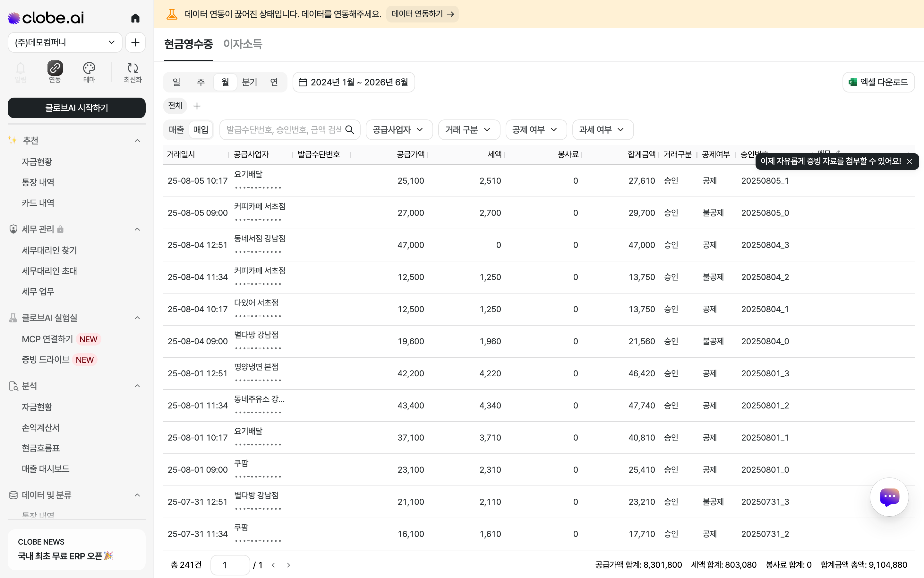Click 데이터 연동하기 button in banner
Image resolution: width=924 pixels, height=578 pixels.
pos(422,14)
